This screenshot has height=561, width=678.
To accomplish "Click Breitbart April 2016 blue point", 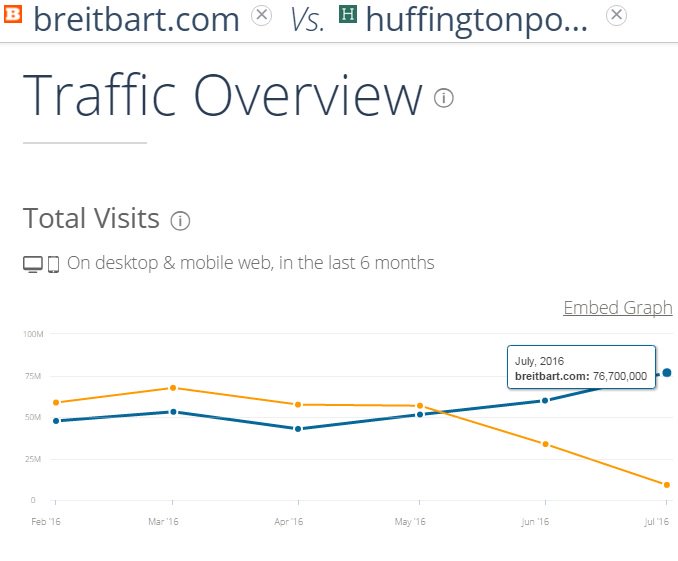I will click(298, 429).
